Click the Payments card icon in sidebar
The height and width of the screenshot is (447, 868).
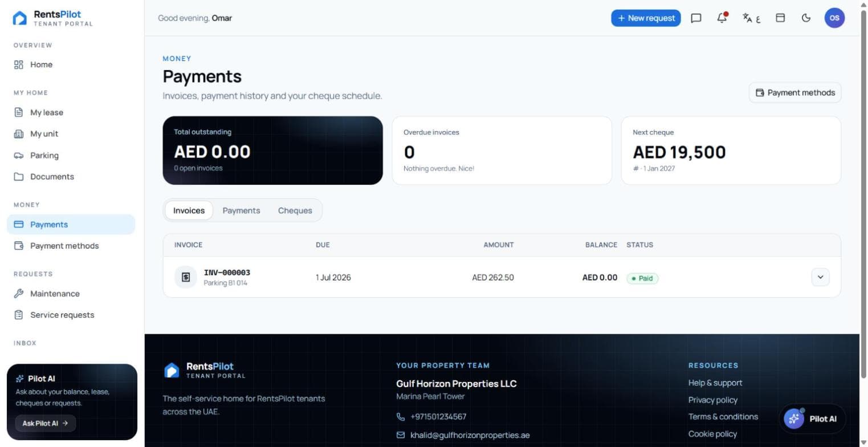[19, 225]
